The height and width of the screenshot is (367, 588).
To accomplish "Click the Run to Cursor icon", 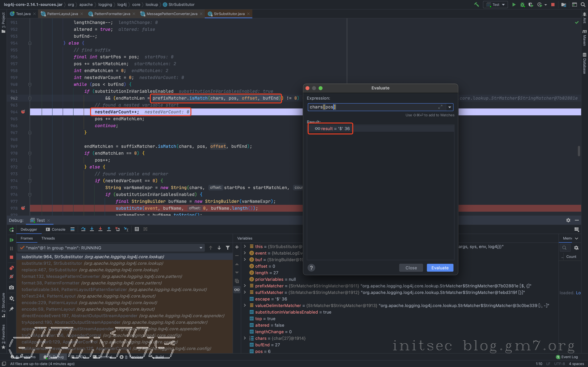I will point(126,229).
